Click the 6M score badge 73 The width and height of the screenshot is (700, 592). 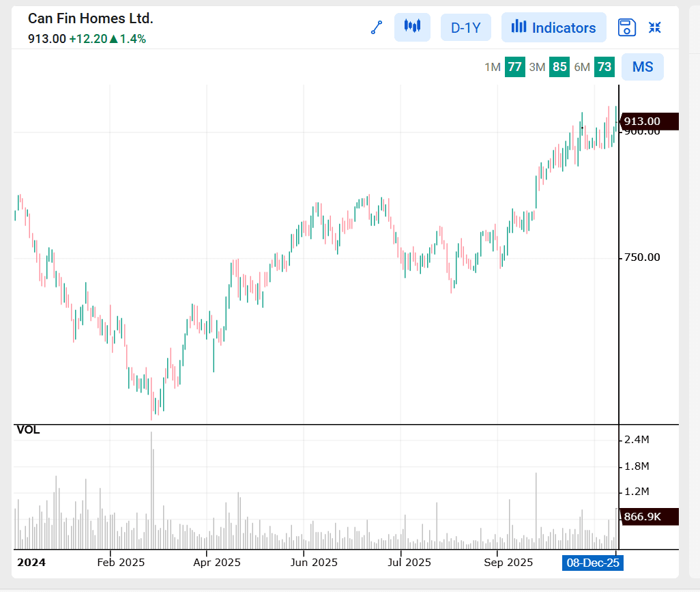604,67
